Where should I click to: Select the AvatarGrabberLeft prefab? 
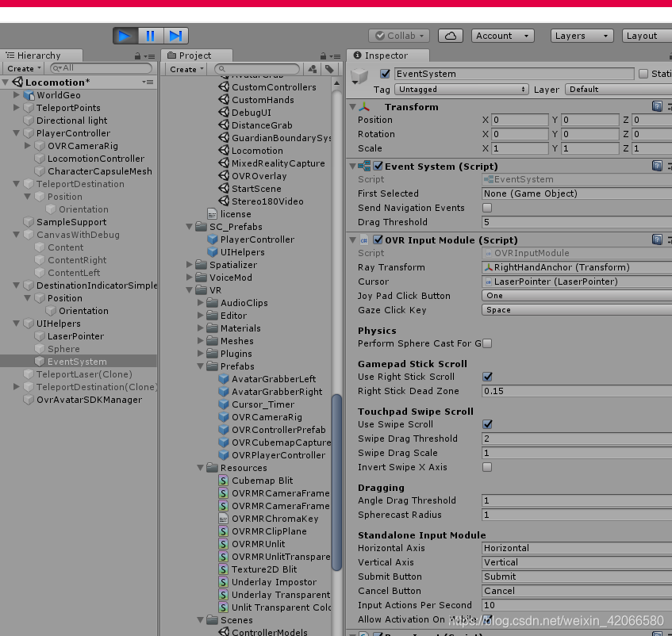click(274, 379)
